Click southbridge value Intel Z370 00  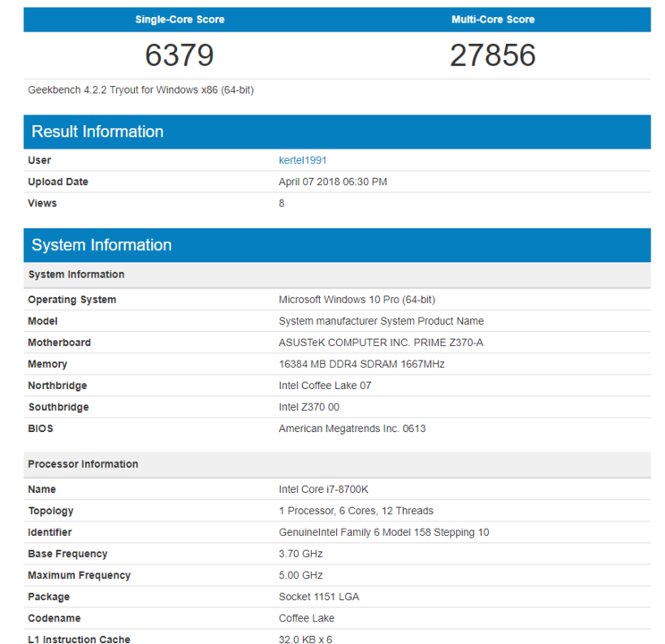pyautogui.click(x=309, y=407)
